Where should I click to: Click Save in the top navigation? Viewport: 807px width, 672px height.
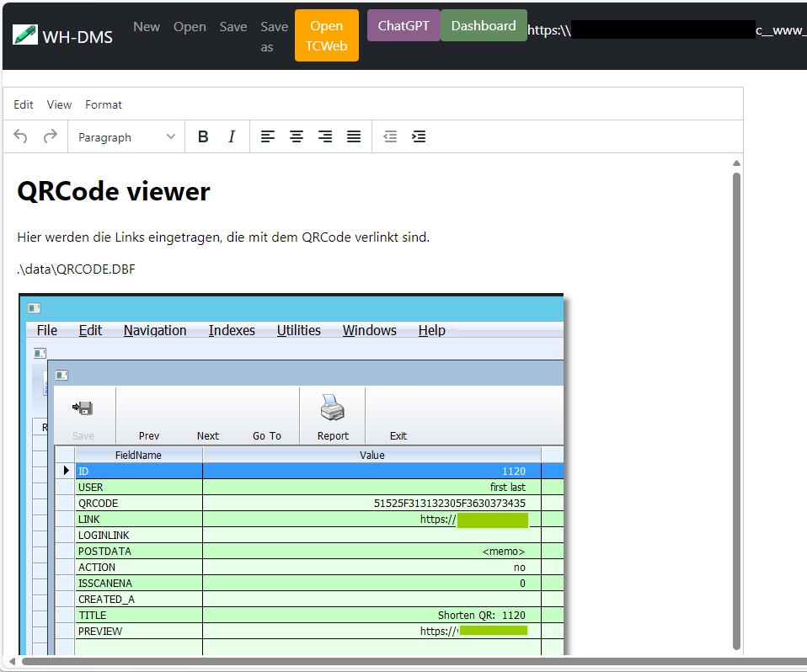click(x=233, y=27)
